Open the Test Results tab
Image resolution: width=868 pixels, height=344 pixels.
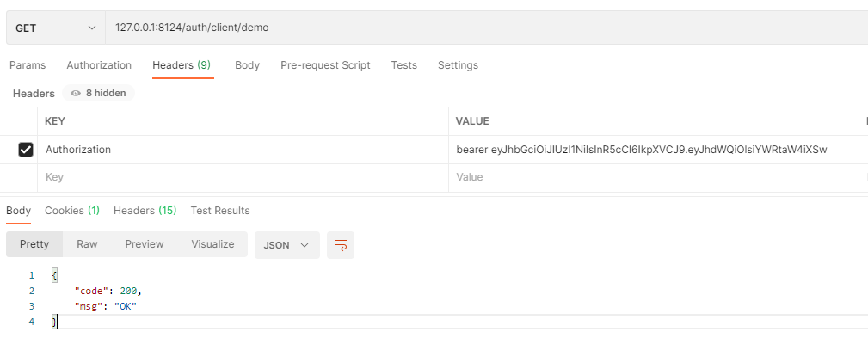pyautogui.click(x=220, y=211)
